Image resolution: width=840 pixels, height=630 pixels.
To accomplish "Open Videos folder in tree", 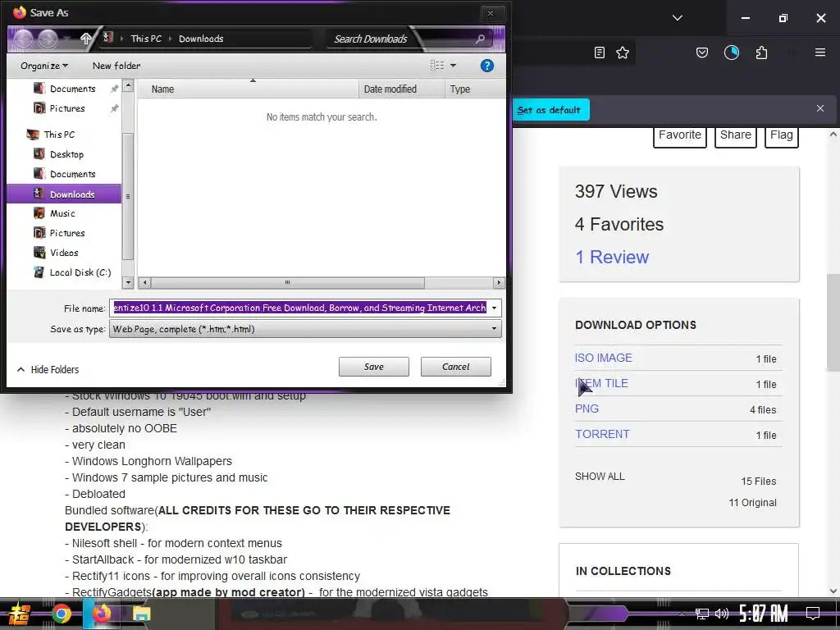I will [x=64, y=253].
